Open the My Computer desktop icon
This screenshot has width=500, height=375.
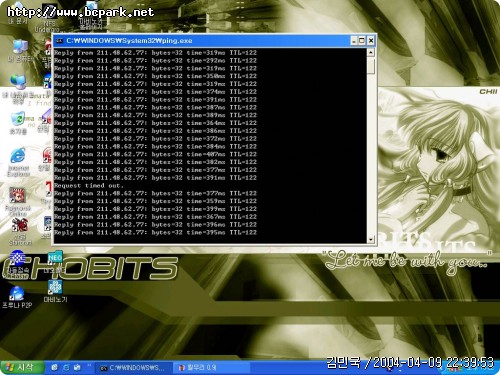(19, 50)
